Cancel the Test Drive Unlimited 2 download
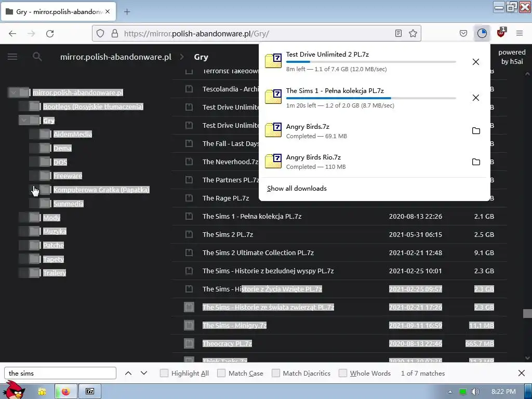Screen dimensions: 532x399 pos(476,62)
